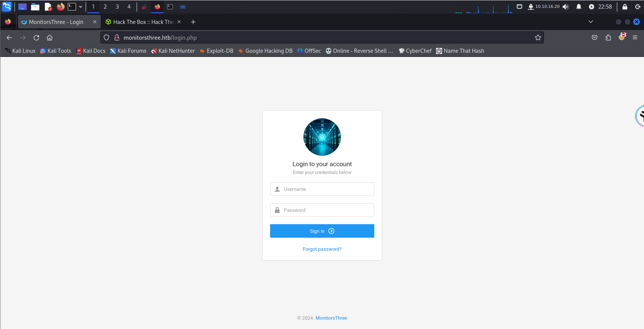
Task: Open the terminal launcher dropdown arrow
Action: [81, 7]
